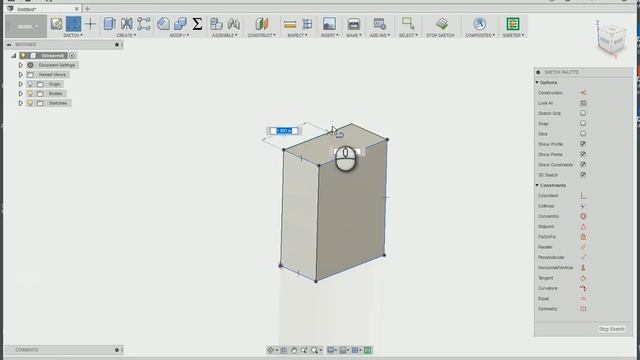
Task: Enable the Sketch Grid checkbox
Action: [583, 113]
